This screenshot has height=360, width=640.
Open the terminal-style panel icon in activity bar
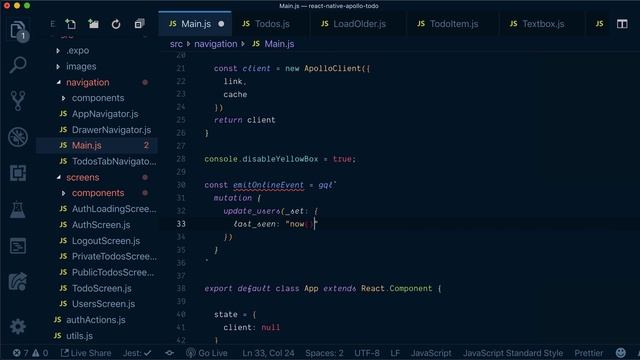coord(18,246)
